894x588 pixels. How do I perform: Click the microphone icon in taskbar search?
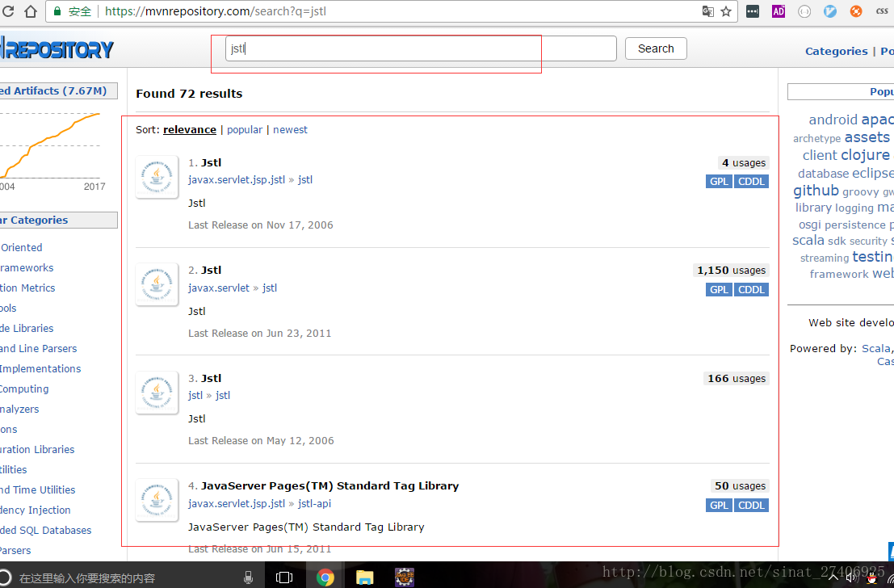point(248,577)
